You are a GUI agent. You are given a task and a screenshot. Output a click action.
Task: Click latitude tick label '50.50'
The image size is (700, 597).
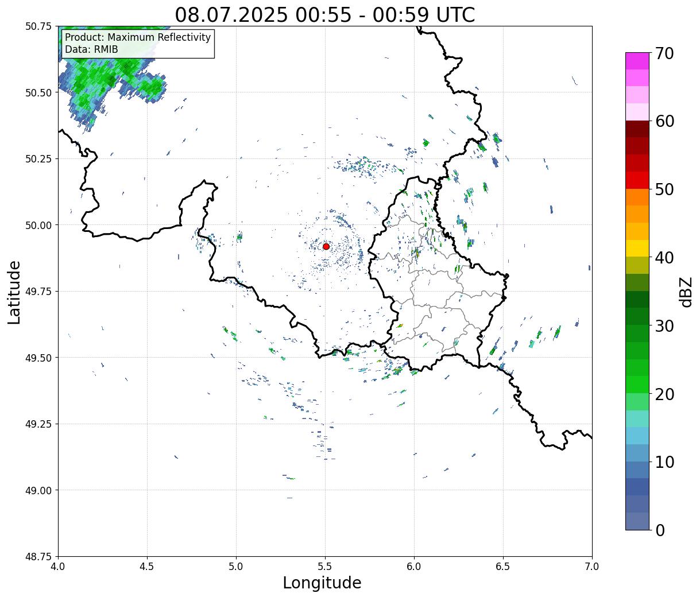click(x=38, y=92)
